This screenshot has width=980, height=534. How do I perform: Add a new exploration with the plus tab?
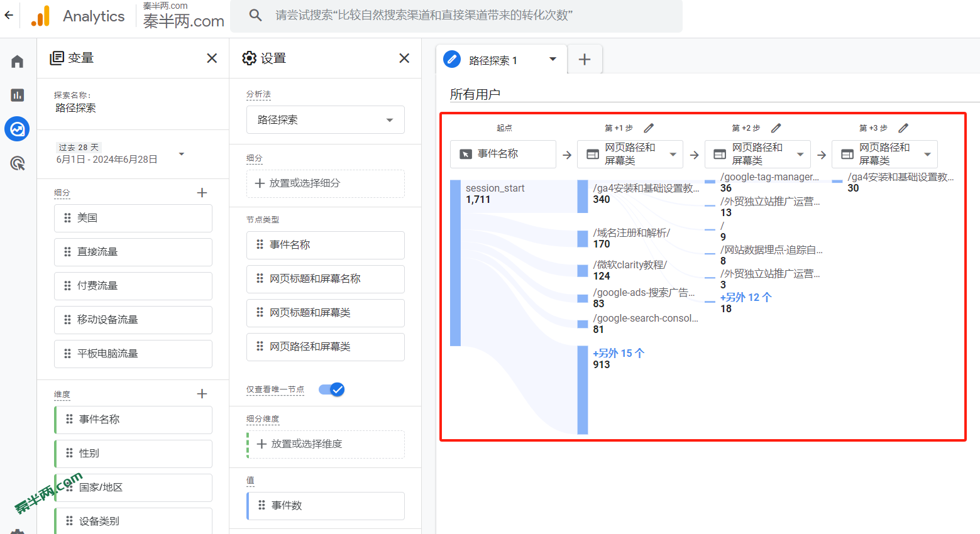pyautogui.click(x=585, y=59)
